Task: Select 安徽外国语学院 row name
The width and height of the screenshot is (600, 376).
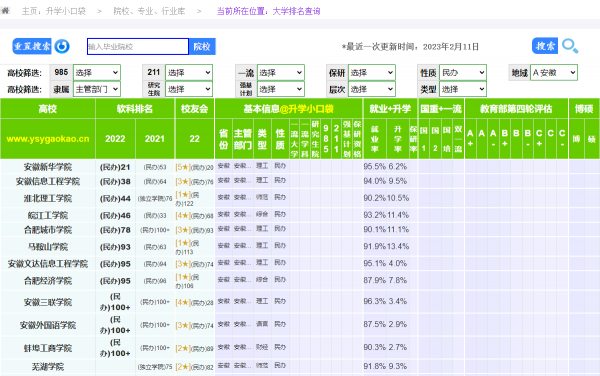Action: point(48,325)
